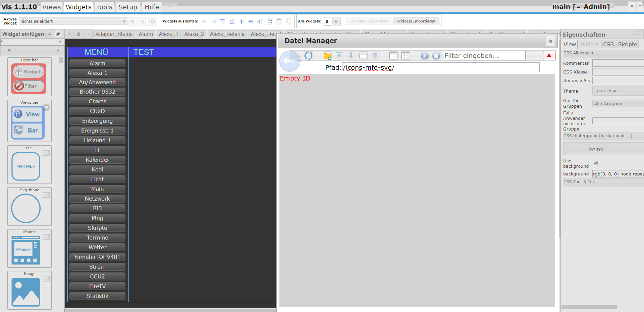Switch file manager to list view
This screenshot has width=644, height=312.
(x=393, y=56)
